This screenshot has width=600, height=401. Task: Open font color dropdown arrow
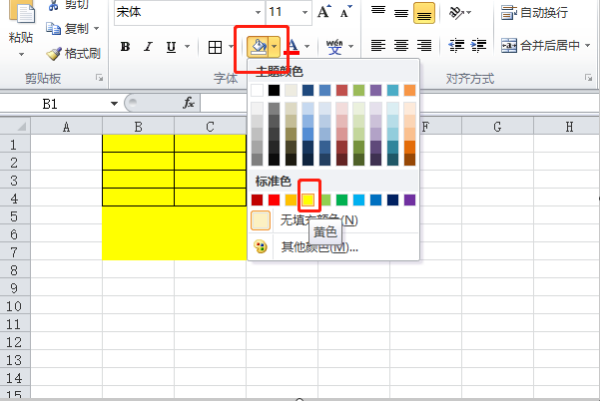(x=307, y=47)
